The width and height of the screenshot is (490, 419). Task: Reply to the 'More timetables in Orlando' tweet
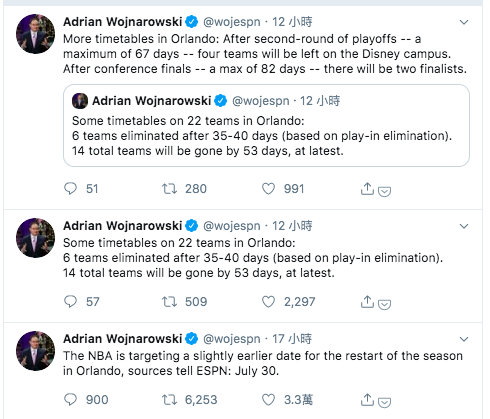[x=70, y=189]
